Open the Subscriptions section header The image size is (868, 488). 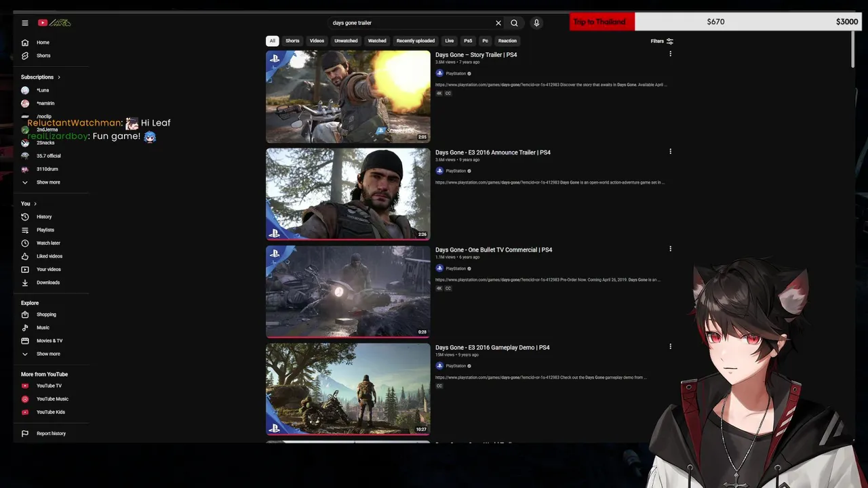pyautogui.click(x=41, y=77)
